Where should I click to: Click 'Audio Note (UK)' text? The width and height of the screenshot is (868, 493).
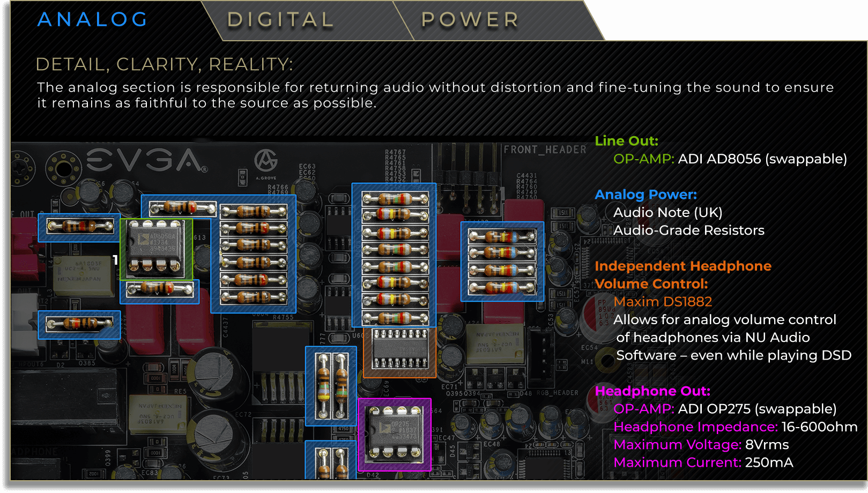(x=667, y=213)
